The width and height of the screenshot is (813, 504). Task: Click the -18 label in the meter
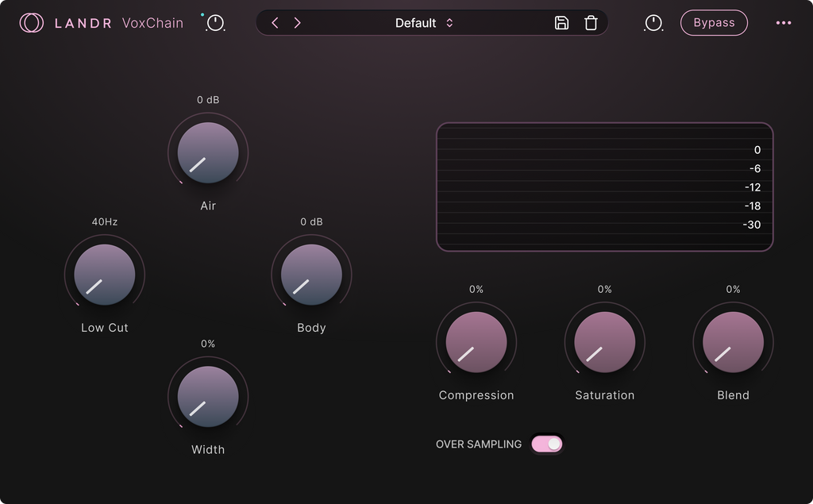(x=753, y=206)
